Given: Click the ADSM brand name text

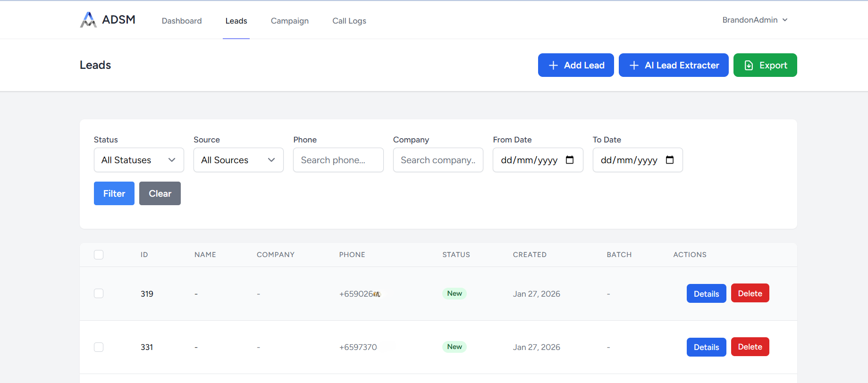Looking at the screenshot, I should (118, 19).
